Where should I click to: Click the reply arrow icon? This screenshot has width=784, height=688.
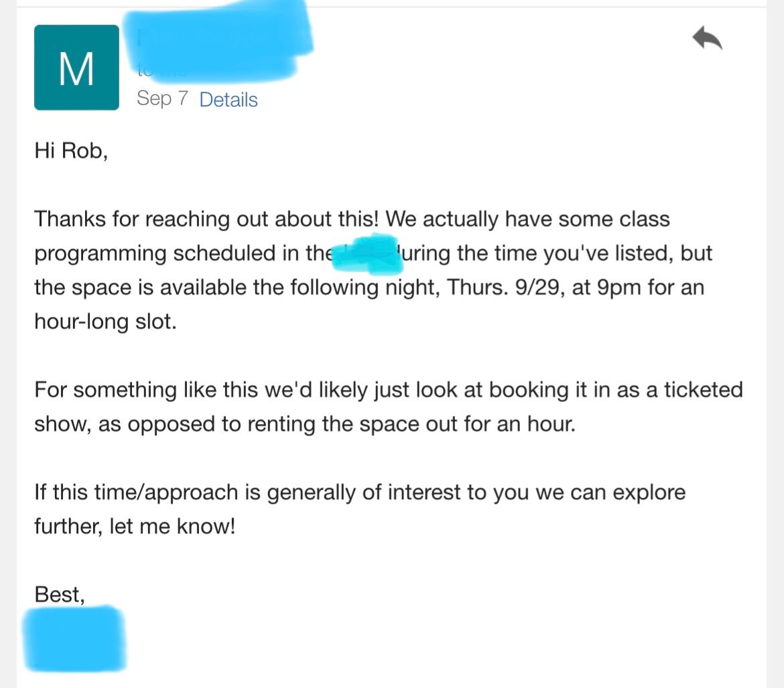click(x=707, y=39)
